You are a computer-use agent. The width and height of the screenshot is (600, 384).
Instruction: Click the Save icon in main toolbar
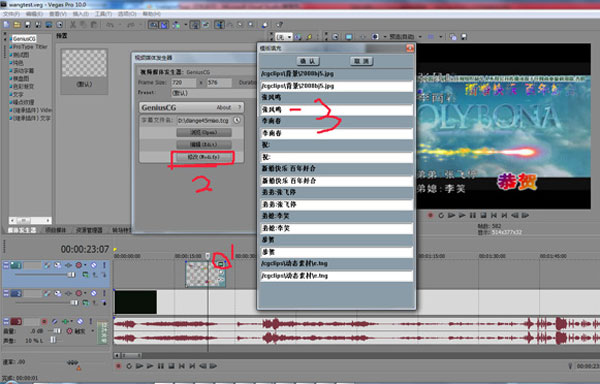[x=28, y=25]
